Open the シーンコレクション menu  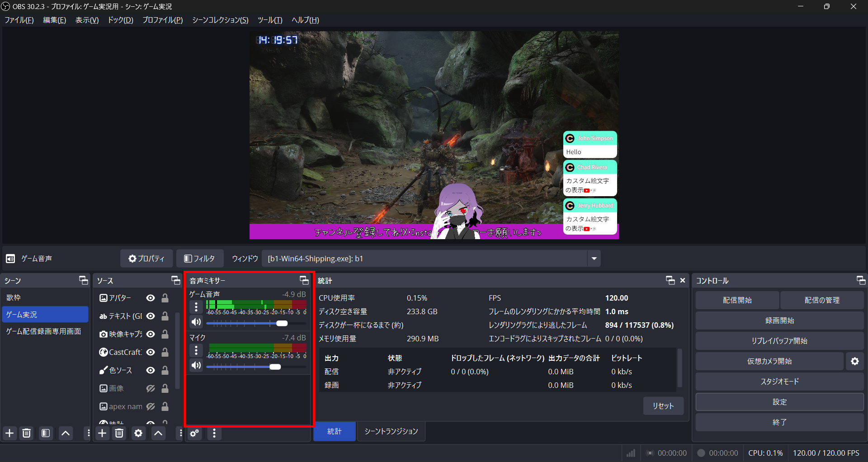tap(220, 20)
